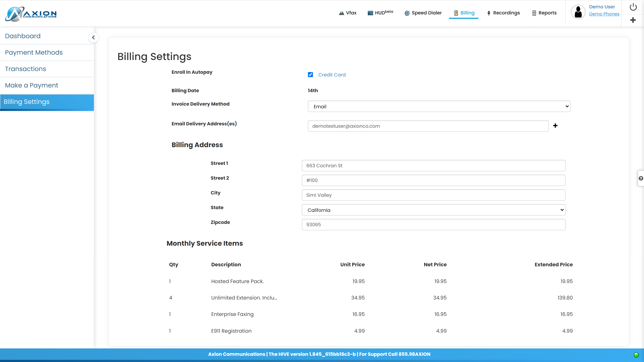Click the Unlimited Extension description row

(x=244, y=298)
